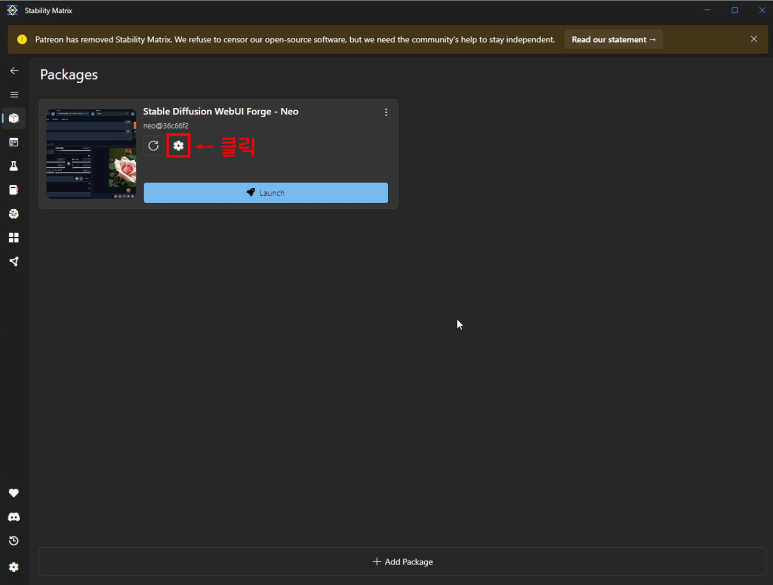Screen dimensions: 773x585
Task: Open the flask-shaped sidebar icon
Action: click(x=14, y=166)
